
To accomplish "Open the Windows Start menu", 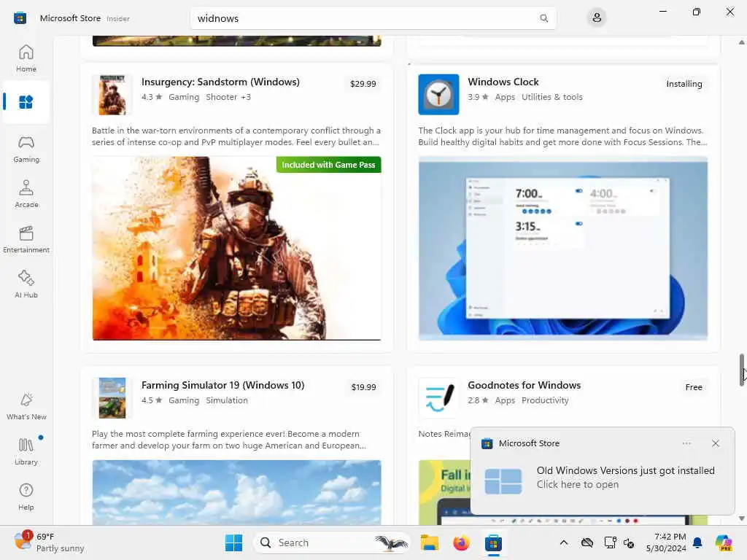I will [x=233, y=542].
